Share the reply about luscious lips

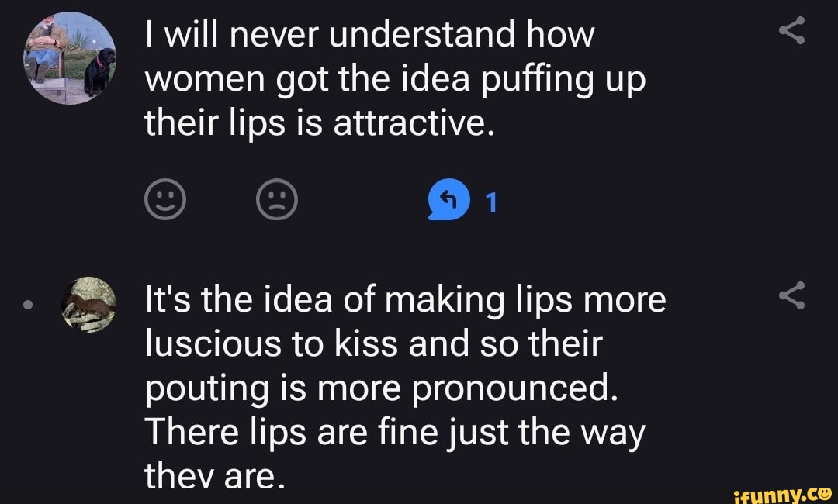point(792,295)
